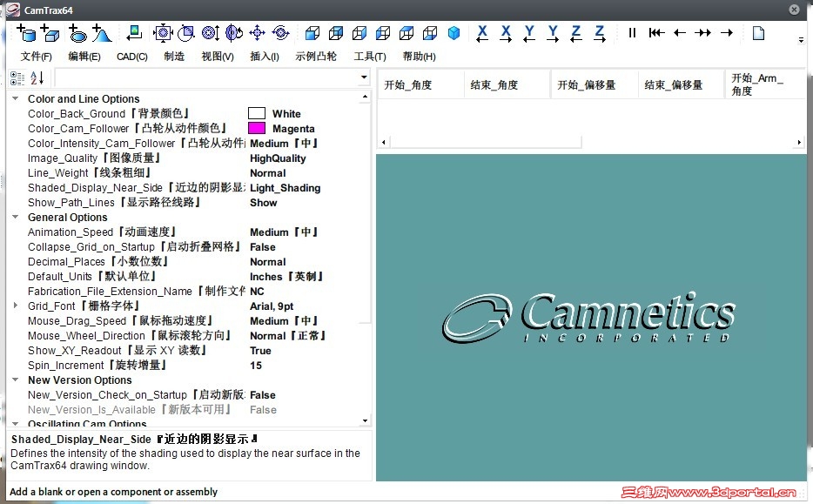Fast forward animation with double arrow
This screenshot has height=504, width=813.
tap(703, 33)
